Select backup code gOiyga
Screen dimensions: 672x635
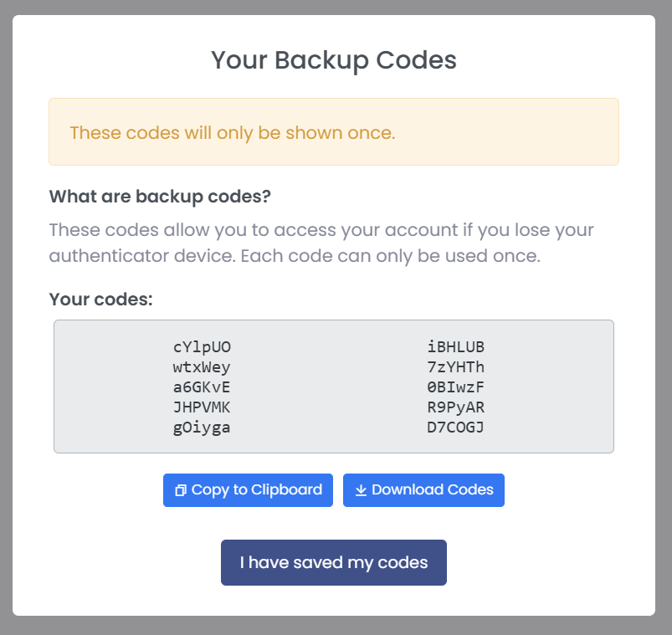click(x=202, y=428)
